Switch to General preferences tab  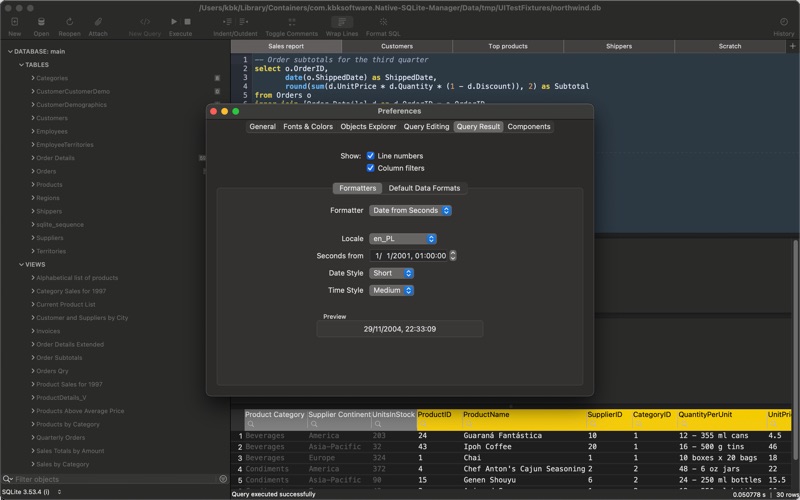click(262, 127)
